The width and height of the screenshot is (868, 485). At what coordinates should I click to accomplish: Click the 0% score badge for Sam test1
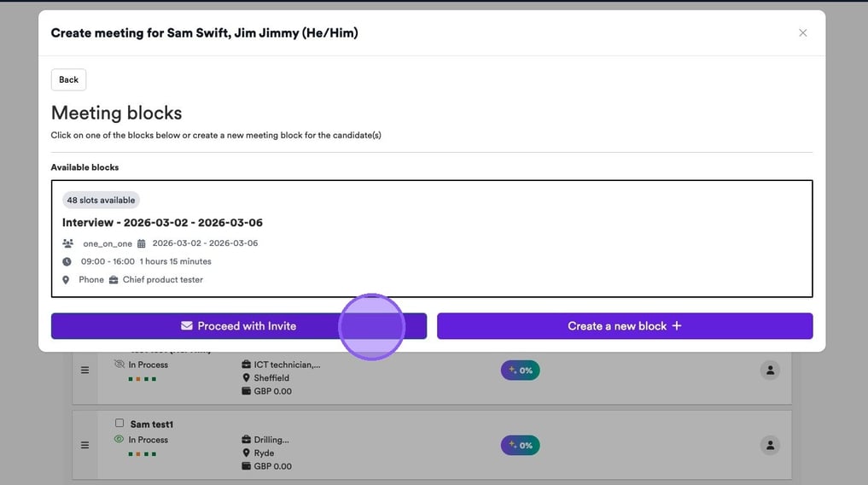[x=520, y=445]
